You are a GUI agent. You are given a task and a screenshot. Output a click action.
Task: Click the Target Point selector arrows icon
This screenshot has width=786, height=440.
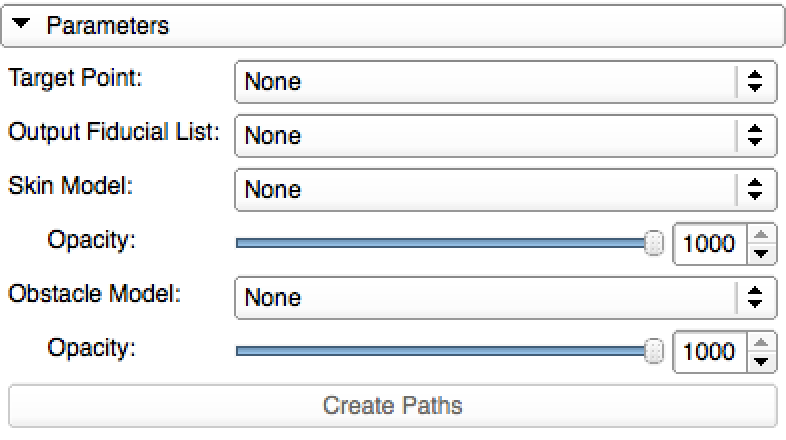pos(756,82)
